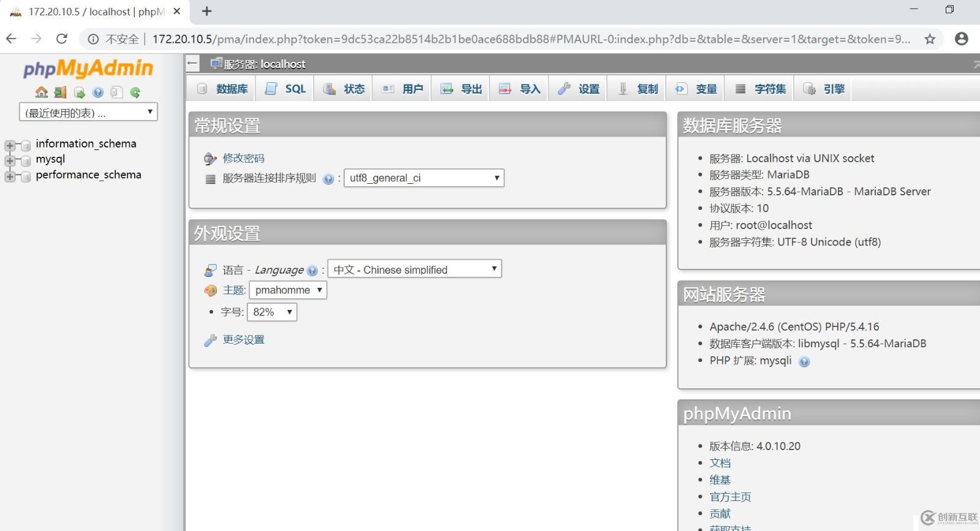This screenshot has height=531, width=980.
Task: Switch to the 导出 tab
Action: point(461,89)
